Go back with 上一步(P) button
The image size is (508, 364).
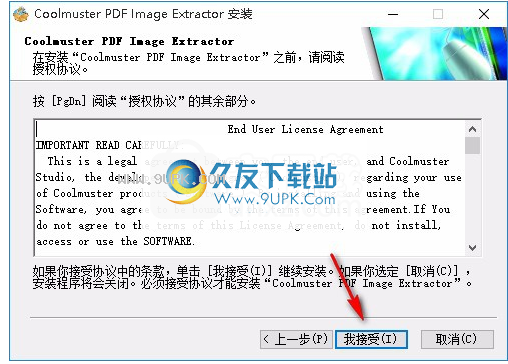(296, 339)
